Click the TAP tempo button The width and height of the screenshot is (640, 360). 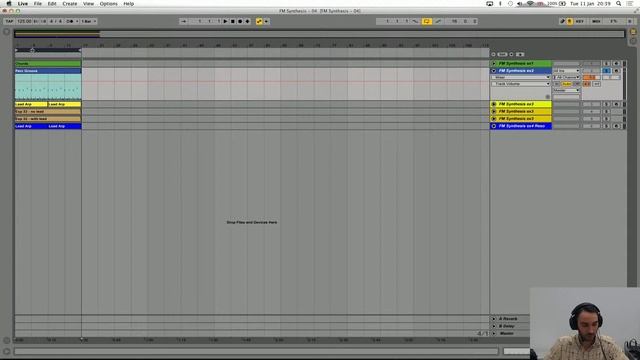click(x=9, y=21)
